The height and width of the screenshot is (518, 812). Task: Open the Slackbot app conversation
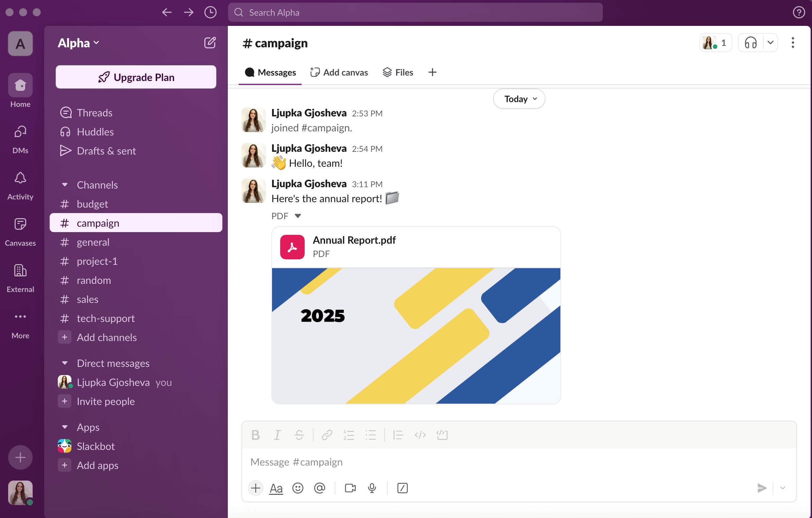point(136,446)
